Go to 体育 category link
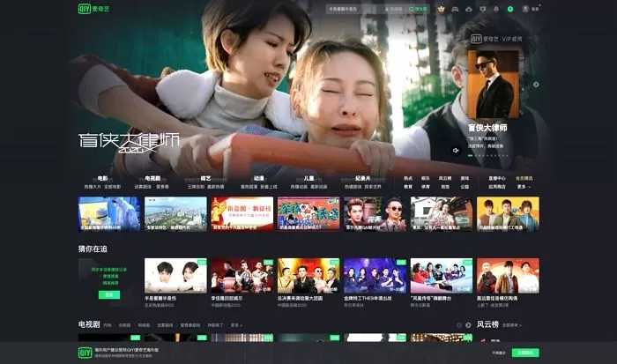 (426, 187)
